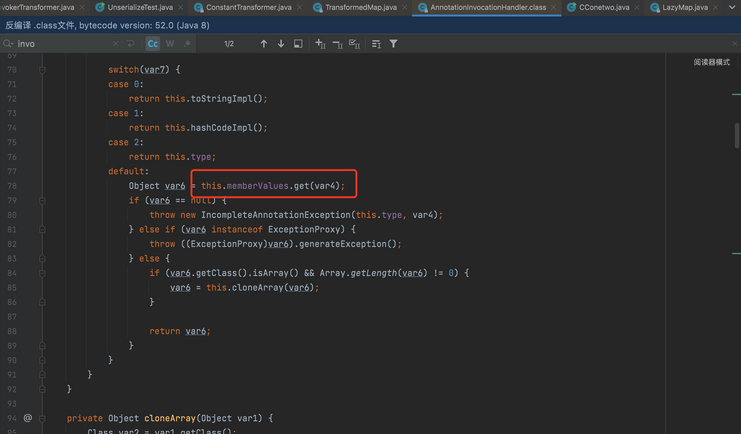Viewport: 741px width, 434px height.
Task: Clear the 'invo' search text
Action: point(116,43)
